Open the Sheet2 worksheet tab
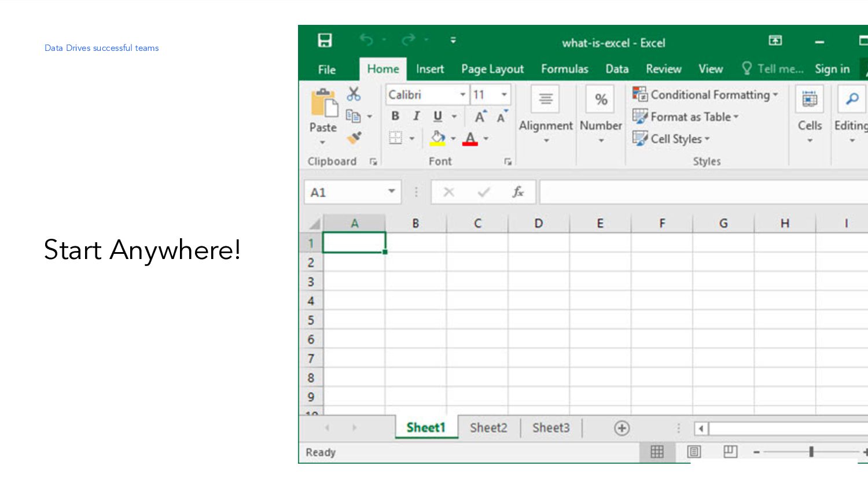868x488 pixels. point(488,428)
